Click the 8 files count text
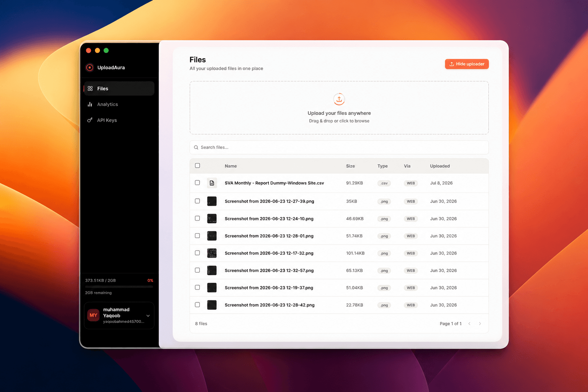The image size is (588, 392). click(201, 323)
